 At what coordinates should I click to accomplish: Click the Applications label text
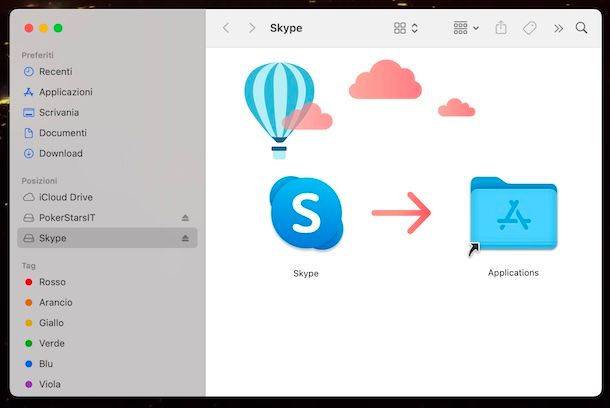[x=513, y=273]
